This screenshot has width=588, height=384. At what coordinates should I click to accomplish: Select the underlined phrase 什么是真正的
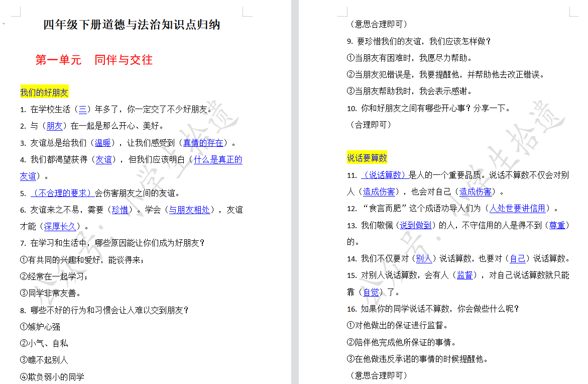[x=218, y=159]
